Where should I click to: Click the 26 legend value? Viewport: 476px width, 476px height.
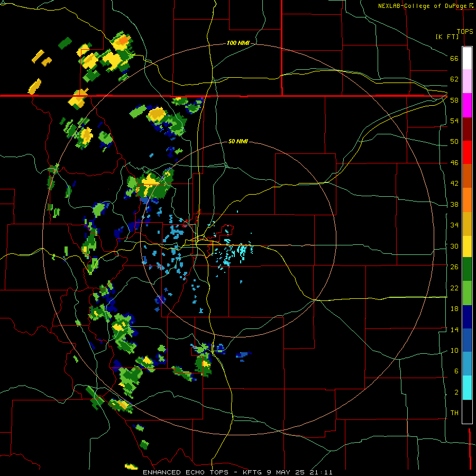click(x=454, y=267)
